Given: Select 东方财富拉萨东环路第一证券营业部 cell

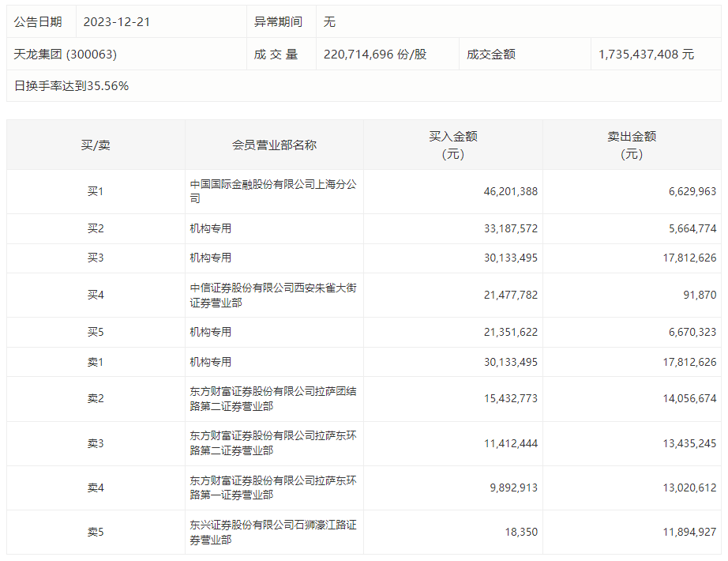Looking at the screenshot, I should [273, 488].
